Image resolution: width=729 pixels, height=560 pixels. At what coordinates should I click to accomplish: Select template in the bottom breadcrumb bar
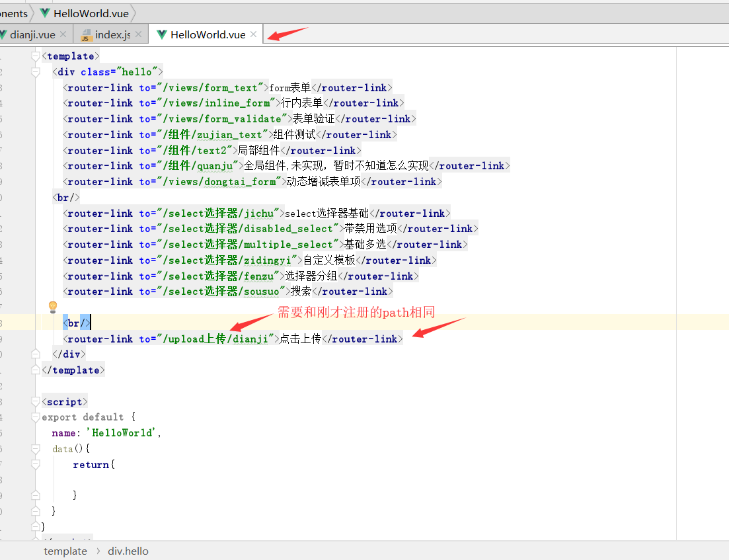click(65, 551)
